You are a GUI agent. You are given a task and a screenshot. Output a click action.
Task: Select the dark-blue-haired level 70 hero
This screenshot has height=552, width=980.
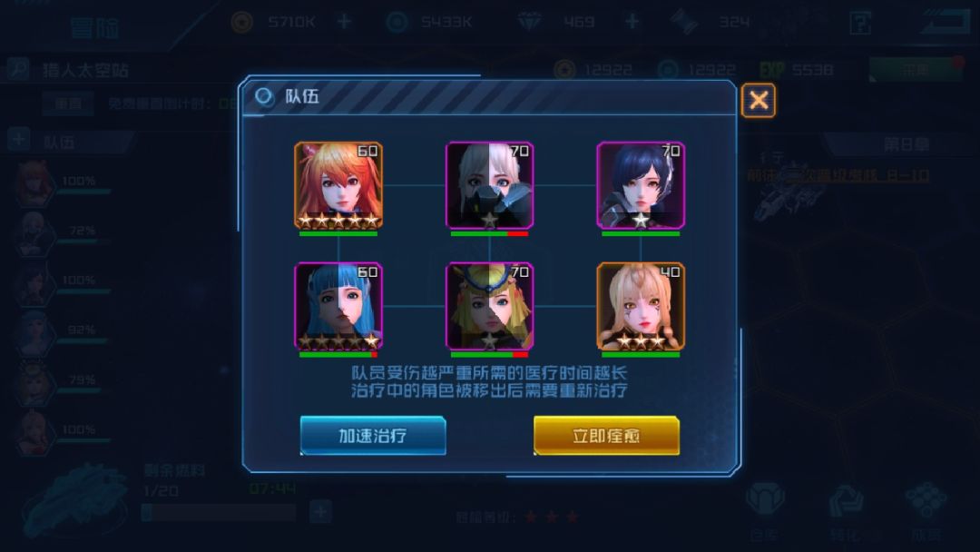[x=641, y=185]
